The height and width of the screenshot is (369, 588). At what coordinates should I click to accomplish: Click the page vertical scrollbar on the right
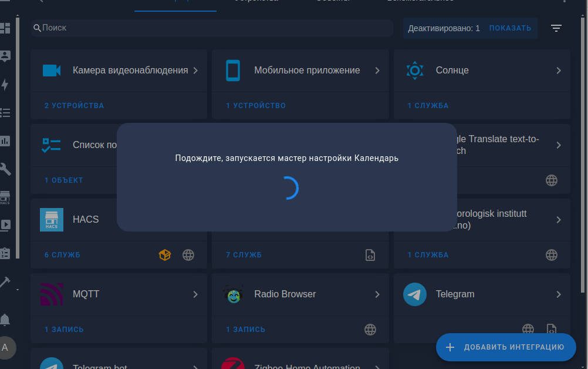[582, 154]
